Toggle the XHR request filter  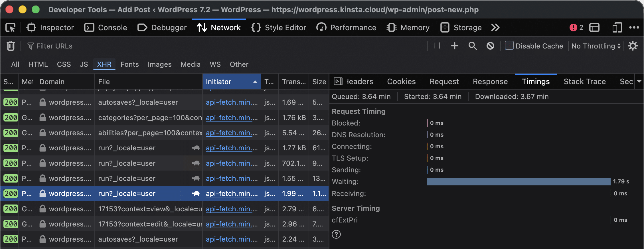tap(104, 64)
